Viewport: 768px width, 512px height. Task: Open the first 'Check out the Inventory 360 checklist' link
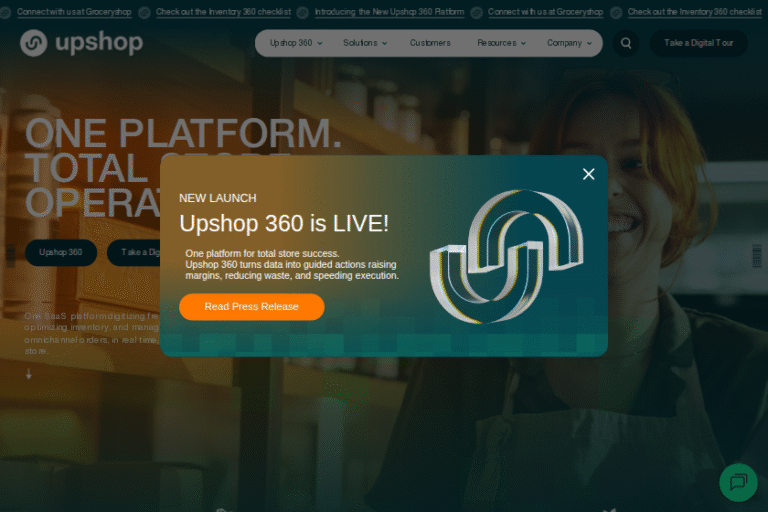[223, 12]
